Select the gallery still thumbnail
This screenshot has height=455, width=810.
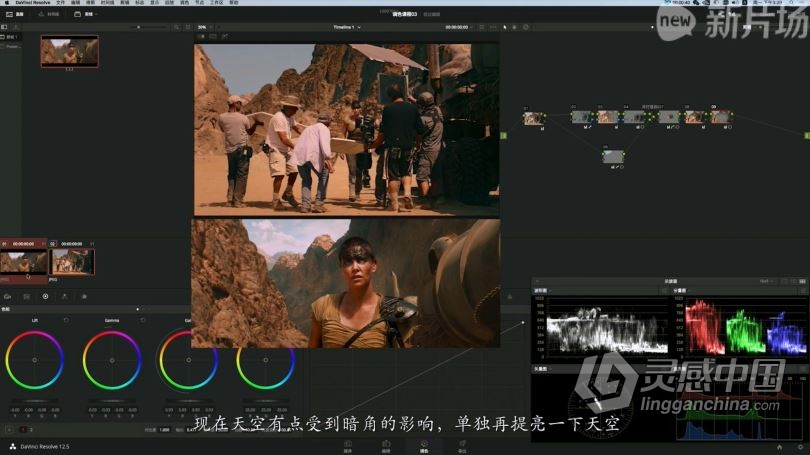pyautogui.click(x=70, y=51)
